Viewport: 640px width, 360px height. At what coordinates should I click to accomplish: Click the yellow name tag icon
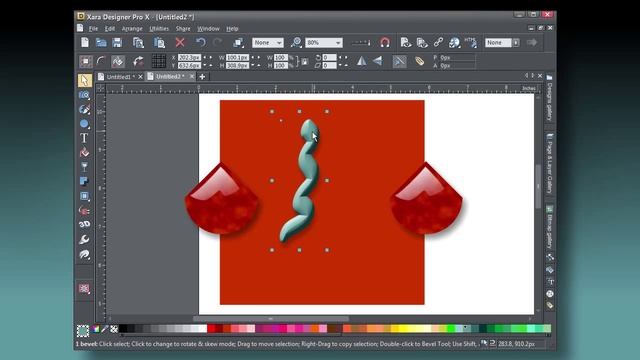click(x=419, y=61)
